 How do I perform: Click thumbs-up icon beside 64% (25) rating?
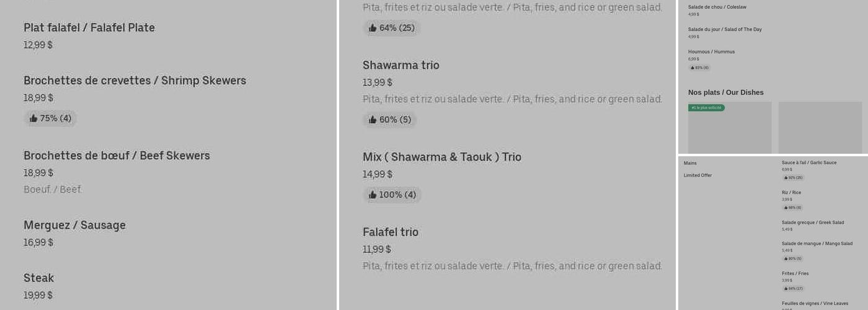tap(373, 28)
